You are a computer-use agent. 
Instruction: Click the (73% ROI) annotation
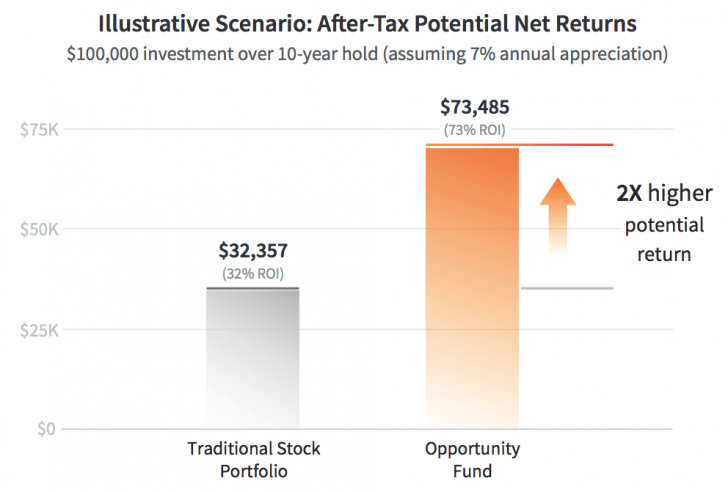[x=474, y=130]
